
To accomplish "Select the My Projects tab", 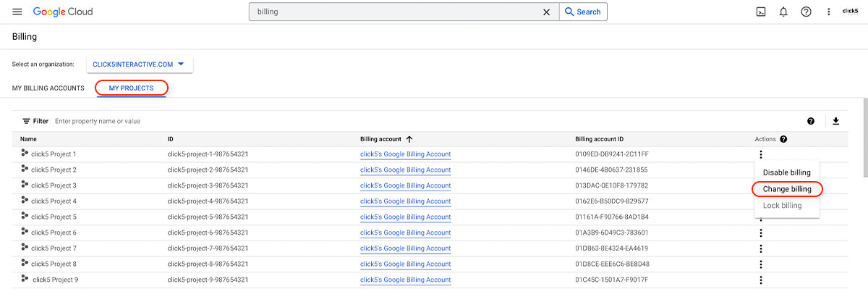I will [131, 88].
